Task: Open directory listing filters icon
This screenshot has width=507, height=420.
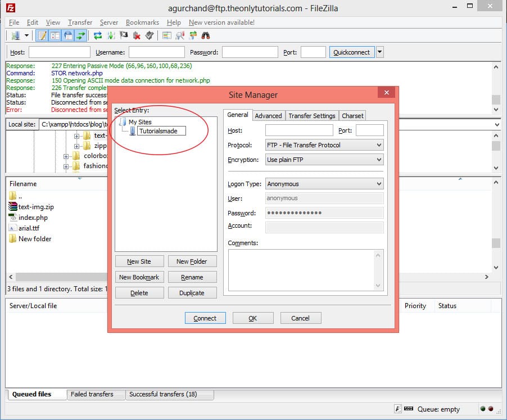Action: (x=167, y=35)
